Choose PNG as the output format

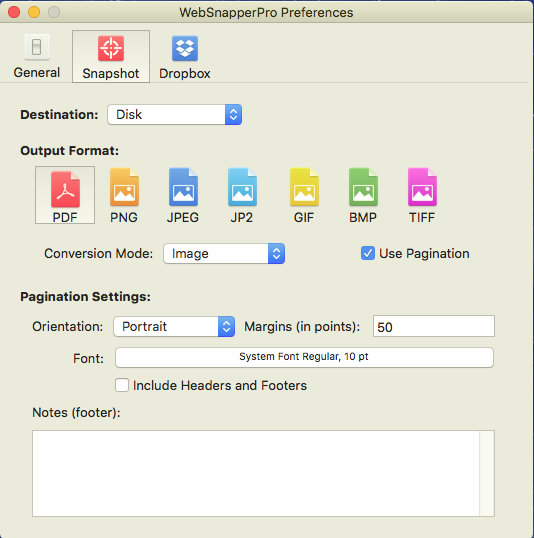click(x=124, y=195)
